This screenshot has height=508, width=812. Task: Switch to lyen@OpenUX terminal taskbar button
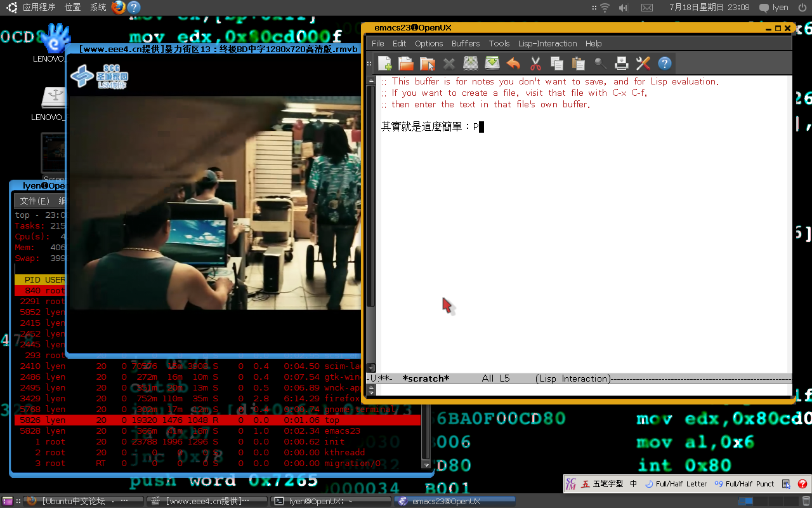331,501
